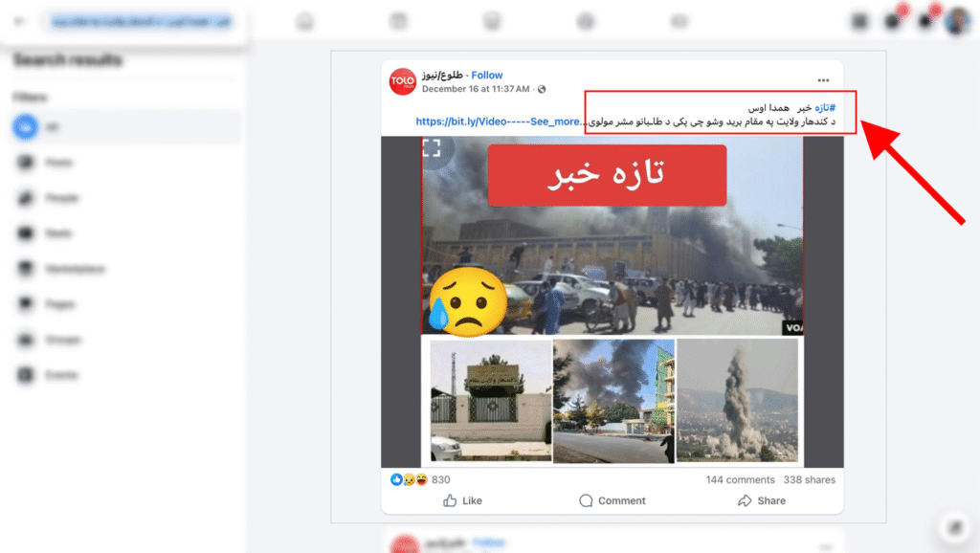View the 144 comments count

pyautogui.click(x=740, y=479)
